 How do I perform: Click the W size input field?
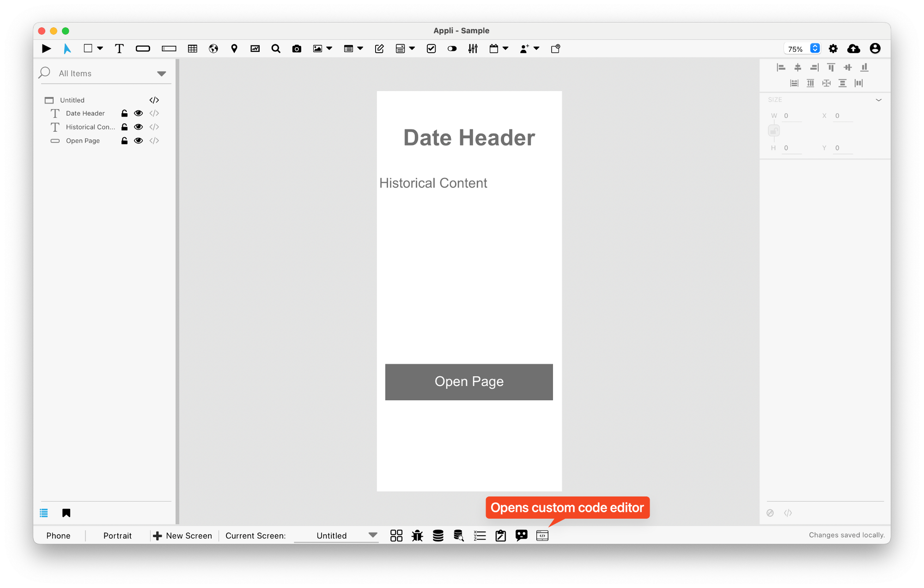coord(795,116)
